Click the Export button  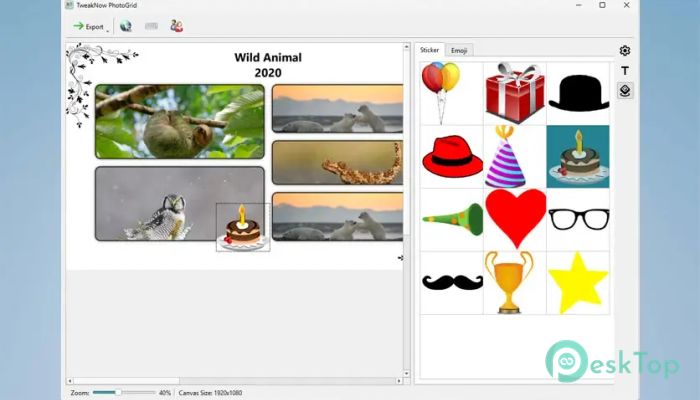[88, 26]
